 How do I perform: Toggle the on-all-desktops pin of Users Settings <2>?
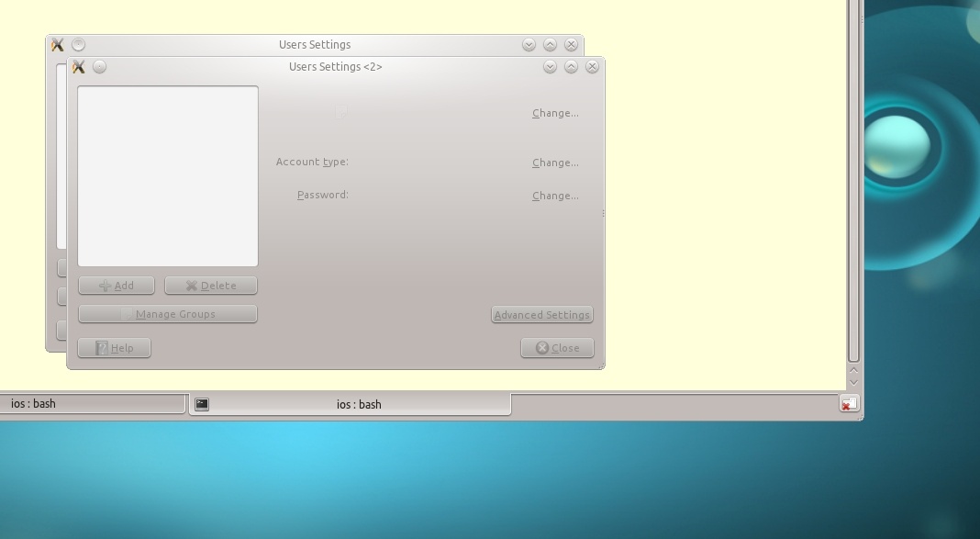click(100, 67)
